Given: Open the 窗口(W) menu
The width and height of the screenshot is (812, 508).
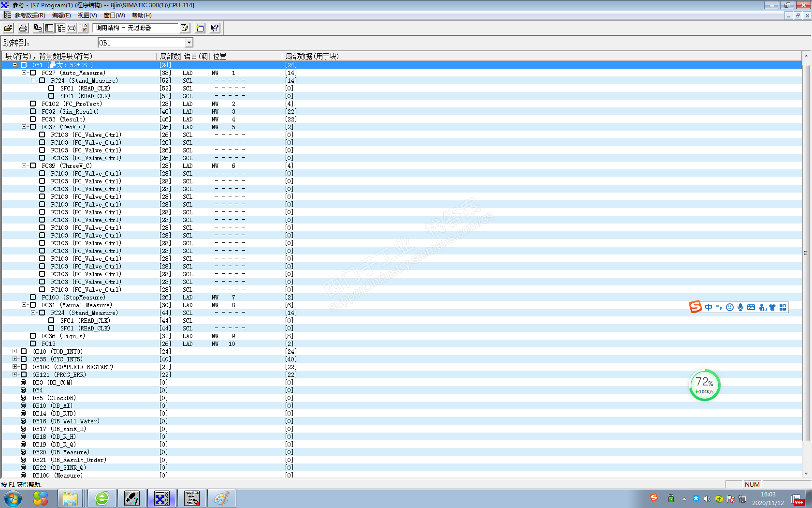Looking at the screenshot, I should click(x=114, y=15).
